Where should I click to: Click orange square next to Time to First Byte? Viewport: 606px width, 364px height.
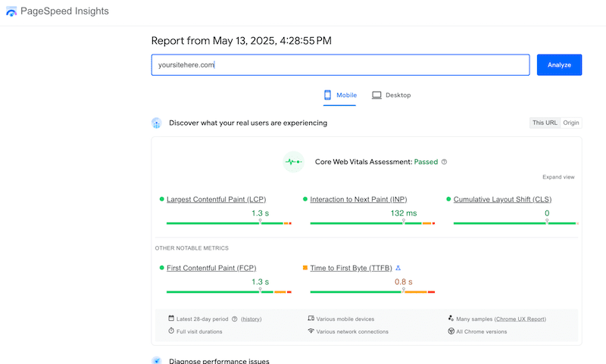click(305, 267)
